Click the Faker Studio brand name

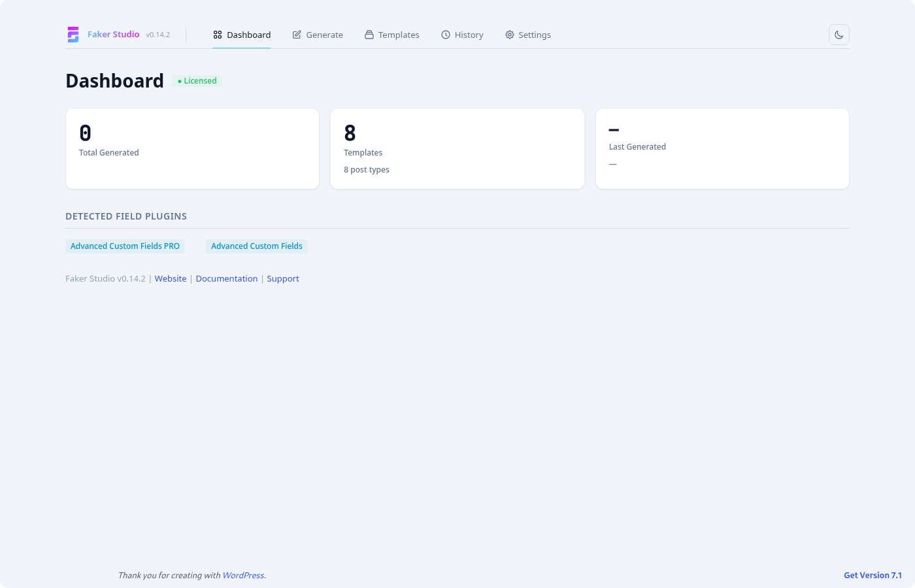tap(114, 35)
